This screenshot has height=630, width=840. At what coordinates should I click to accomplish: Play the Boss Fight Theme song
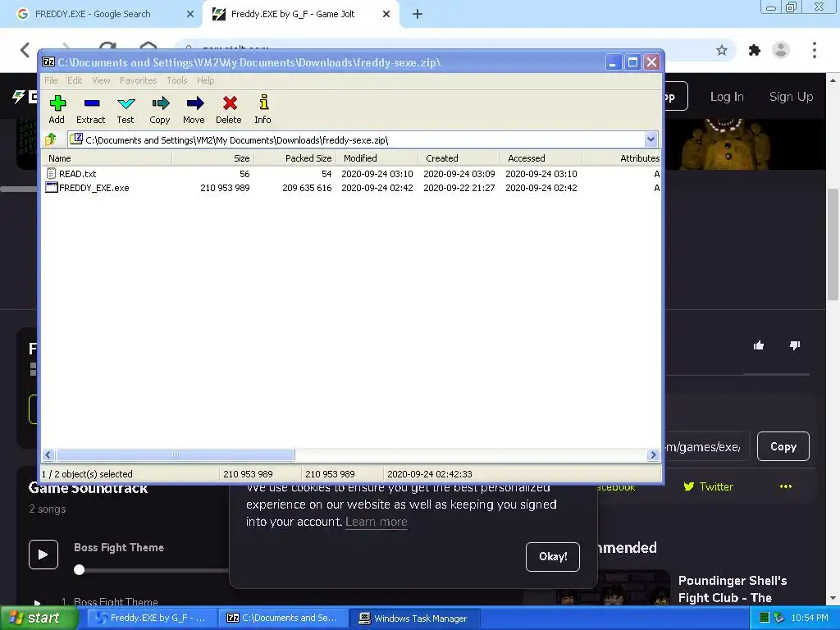click(x=43, y=555)
